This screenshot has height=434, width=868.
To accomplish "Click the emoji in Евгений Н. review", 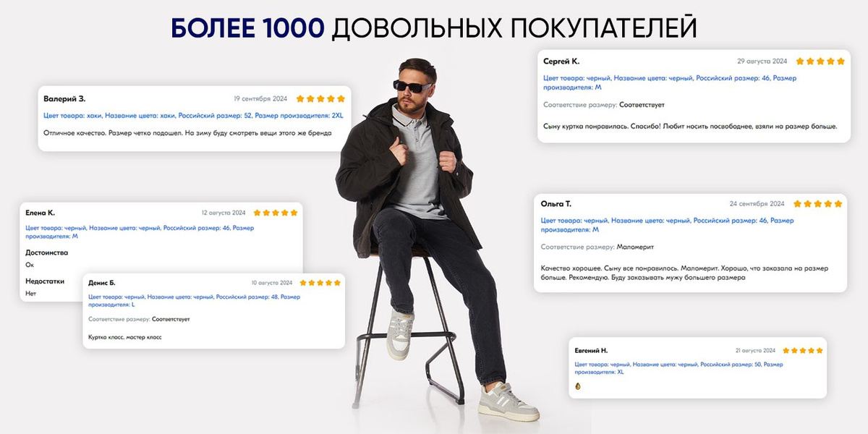I will click(578, 386).
